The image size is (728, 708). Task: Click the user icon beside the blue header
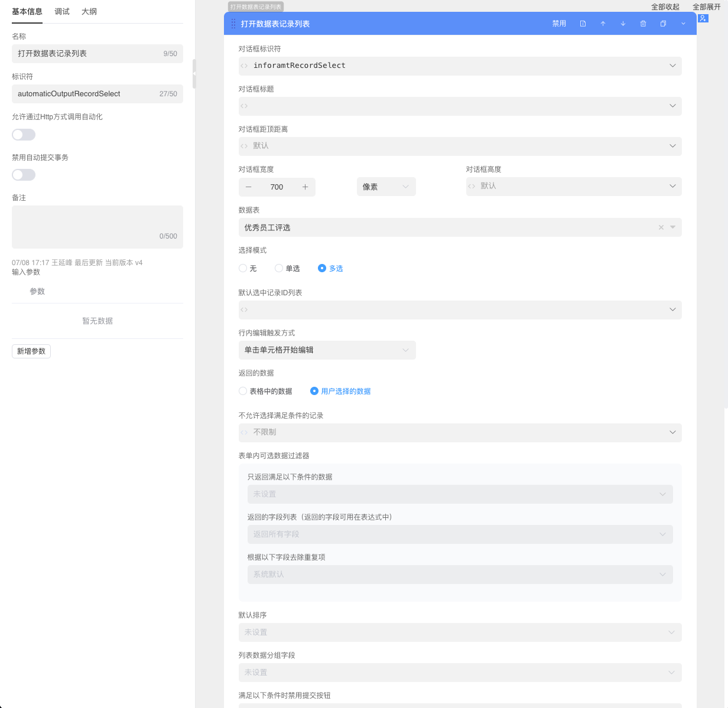pos(703,18)
